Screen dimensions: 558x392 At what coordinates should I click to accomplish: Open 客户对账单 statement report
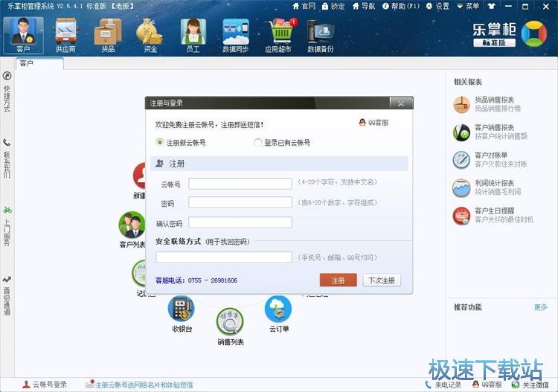click(x=490, y=160)
